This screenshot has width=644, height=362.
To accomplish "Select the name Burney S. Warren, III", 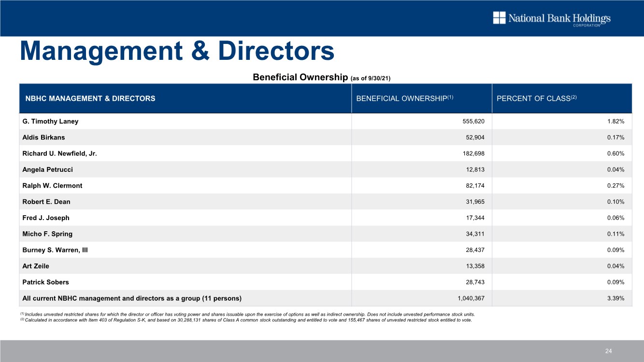I will pos(55,250).
